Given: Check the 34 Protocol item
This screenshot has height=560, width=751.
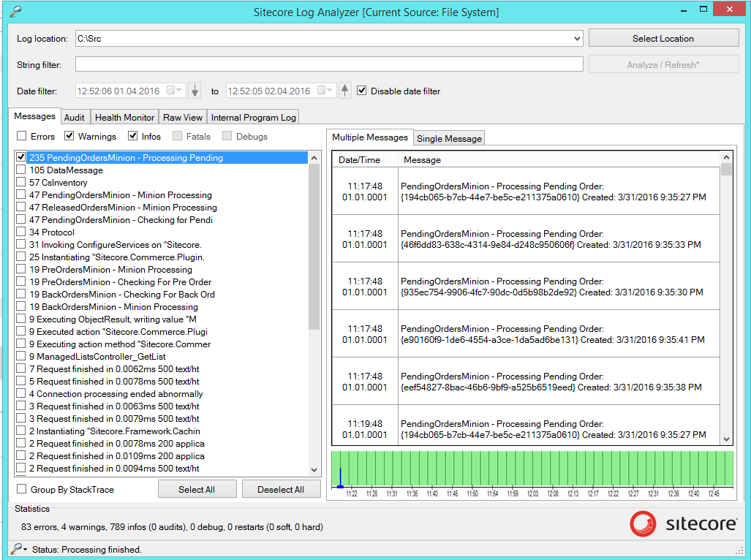Looking at the screenshot, I should (x=20, y=232).
